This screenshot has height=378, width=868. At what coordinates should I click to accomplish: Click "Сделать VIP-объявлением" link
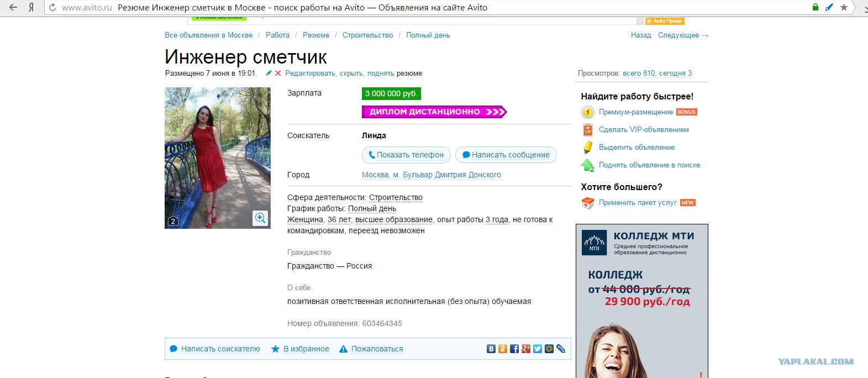[x=644, y=129]
